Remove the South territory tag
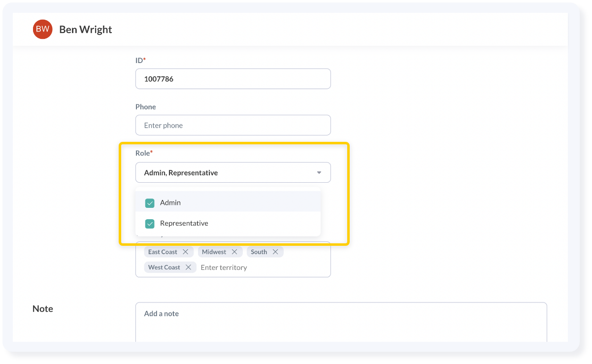 (x=276, y=252)
